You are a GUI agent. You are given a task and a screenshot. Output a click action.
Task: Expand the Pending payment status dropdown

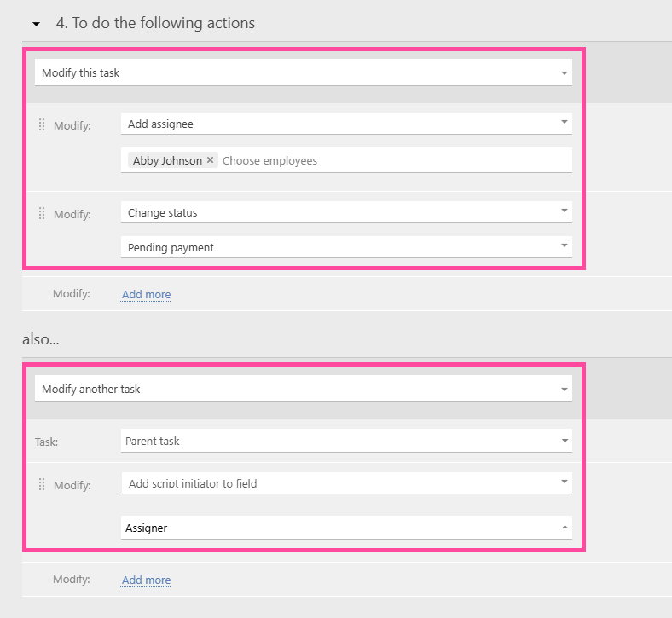(x=345, y=247)
